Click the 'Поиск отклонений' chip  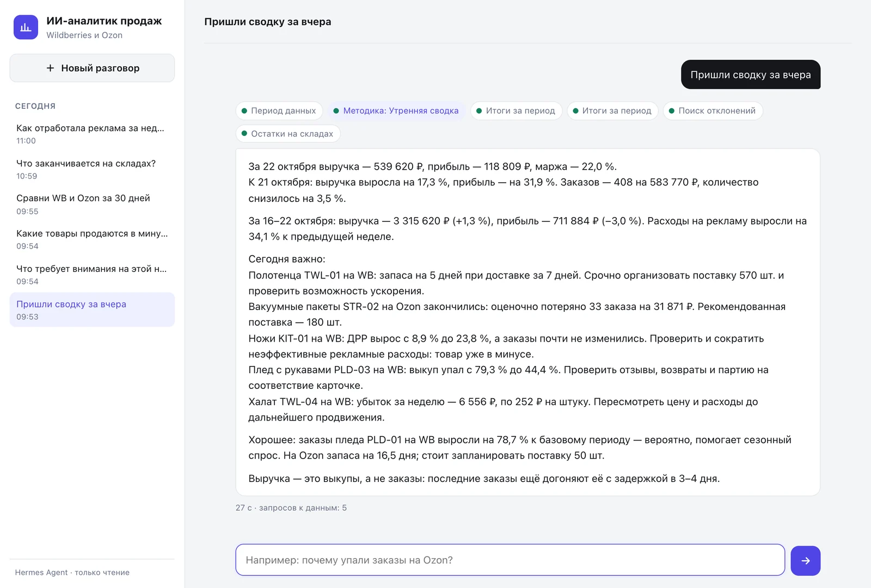click(713, 111)
